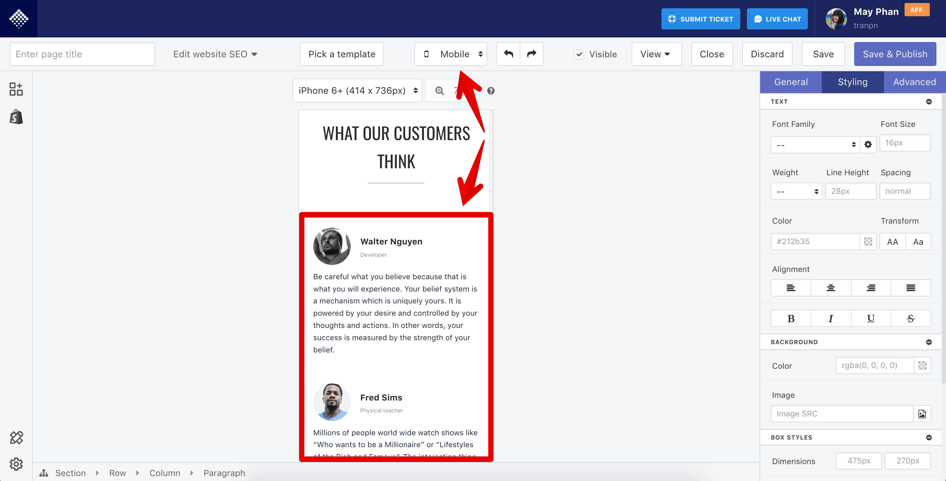Open iPhone 6+ device size dropdown
This screenshot has height=481, width=946.
[357, 91]
